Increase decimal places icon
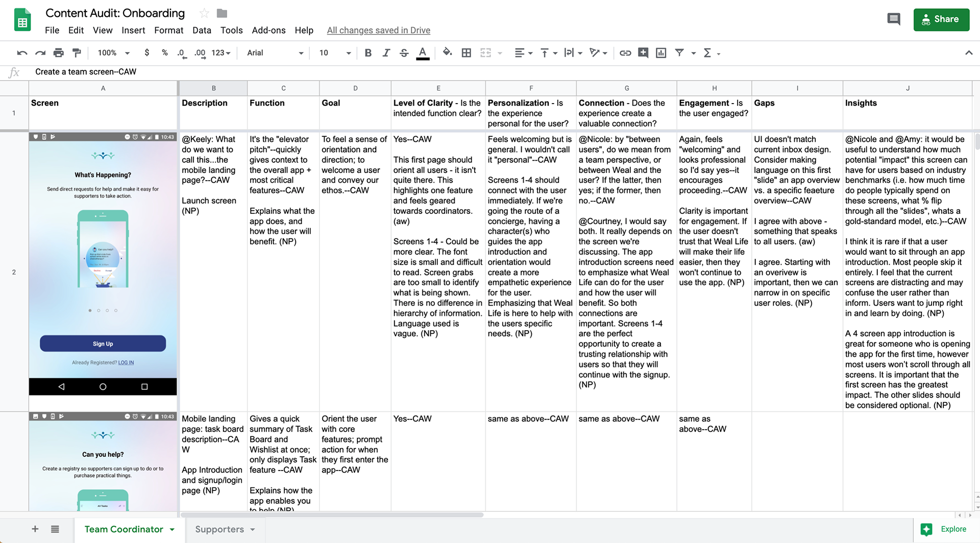The width and height of the screenshot is (980, 543). 200,53
